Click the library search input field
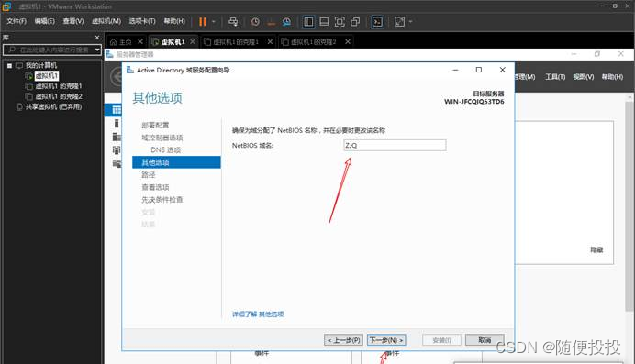This screenshot has height=364, width=635. pos(50,50)
